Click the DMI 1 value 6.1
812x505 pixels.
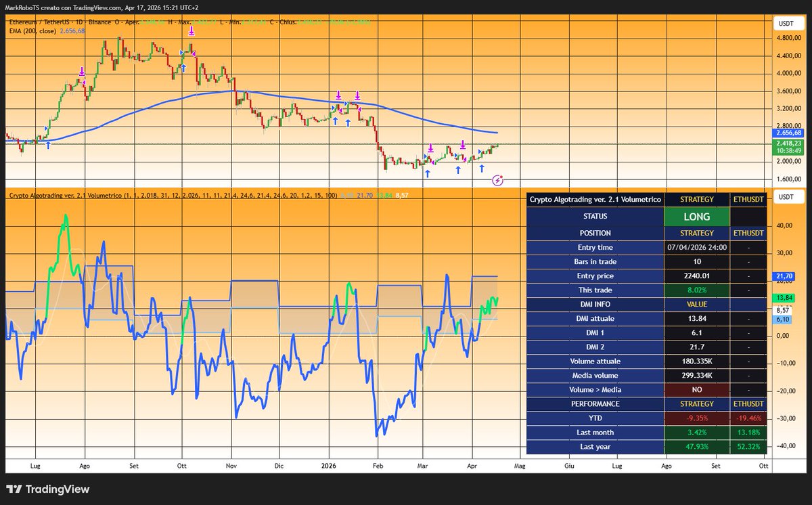[697, 332]
